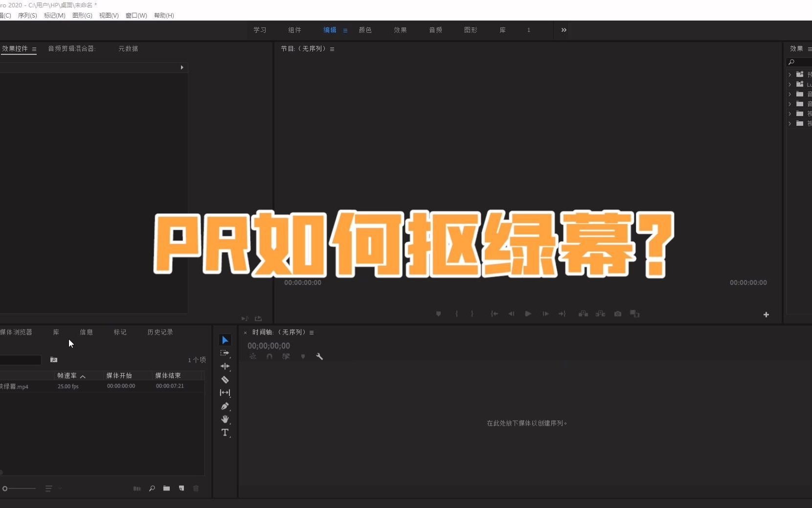Click the find-in-bin folder search icon
The height and width of the screenshot is (508, 812).
click(54, 360)
